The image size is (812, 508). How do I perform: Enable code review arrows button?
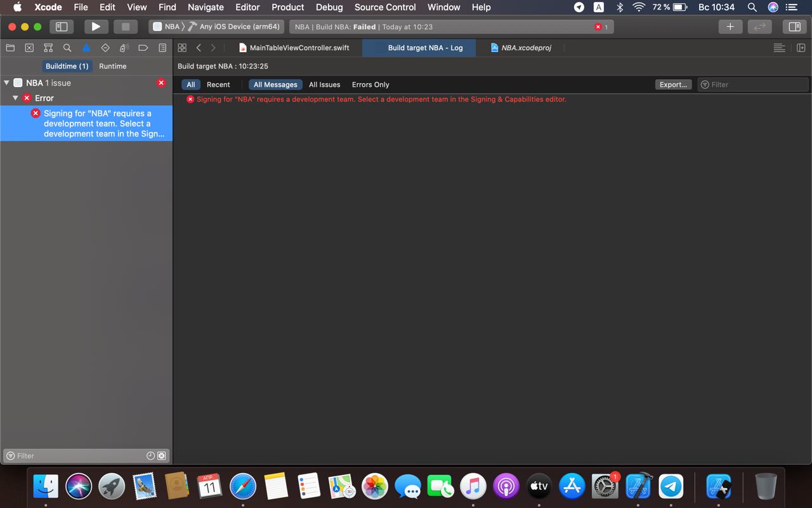(759, 27)
